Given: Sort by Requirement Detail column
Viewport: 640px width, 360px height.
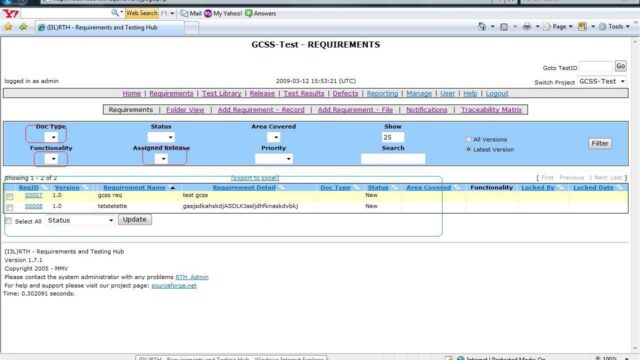Looking at the screenshot, I should pyautogui.click(x=244, y=188).
